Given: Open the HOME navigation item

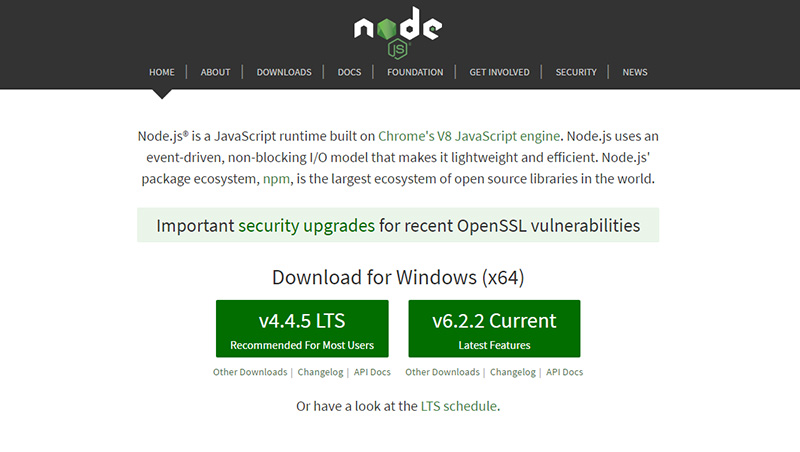Looking at the screenshot, I should coord(162,72).
